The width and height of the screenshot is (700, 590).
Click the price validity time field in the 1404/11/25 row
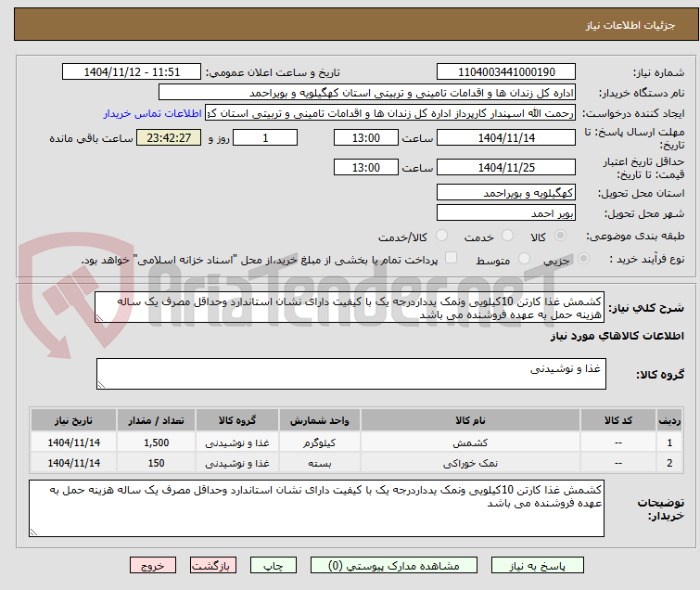[365, 168]
